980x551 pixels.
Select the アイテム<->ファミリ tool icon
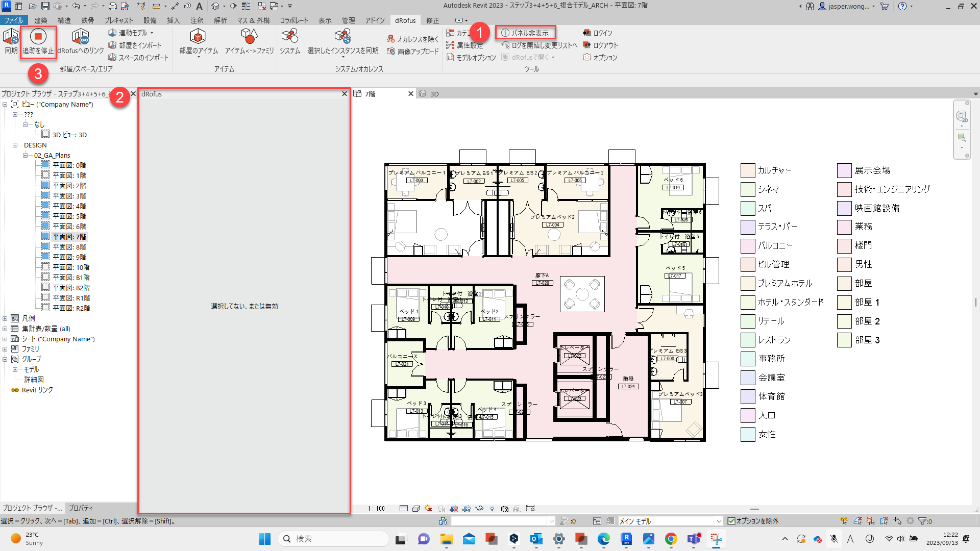tap(249, 37)
